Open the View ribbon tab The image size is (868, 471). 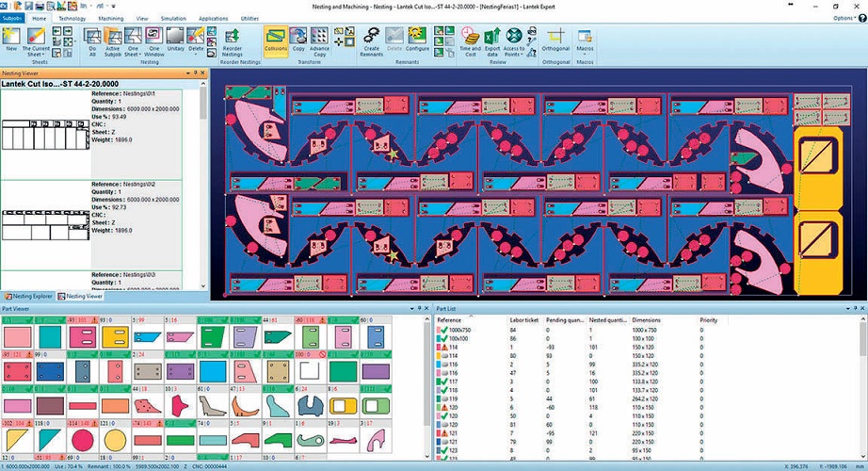tap(142, 18)
